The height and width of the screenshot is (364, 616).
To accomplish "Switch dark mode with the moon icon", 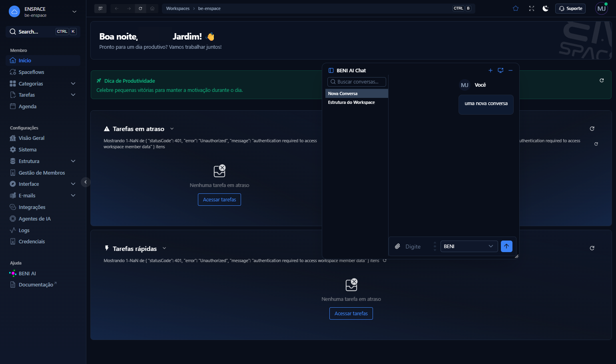I will 545,8.
